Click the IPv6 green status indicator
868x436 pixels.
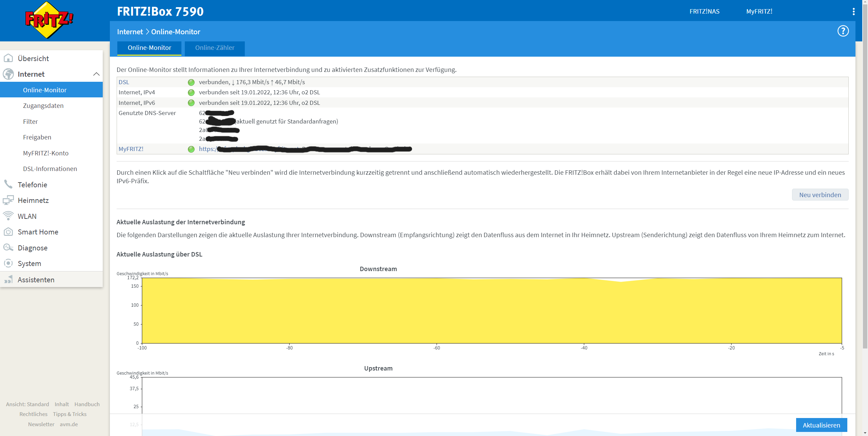(191, 103)
